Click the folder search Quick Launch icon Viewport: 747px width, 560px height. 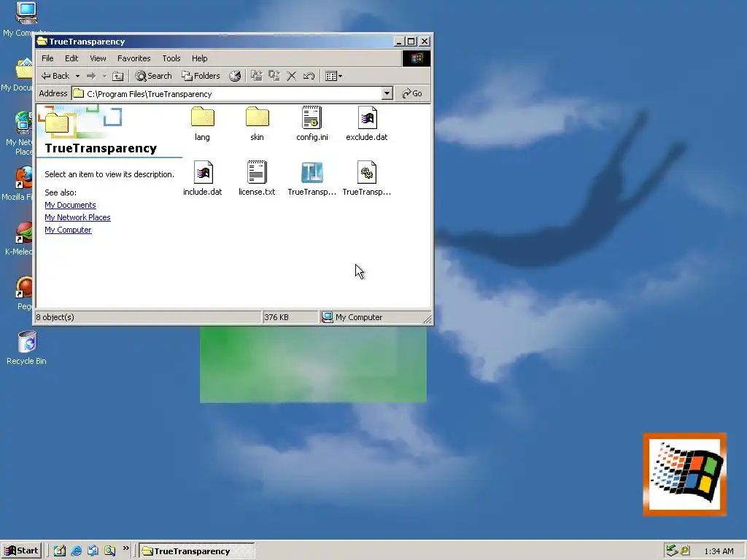click(110, 551)
